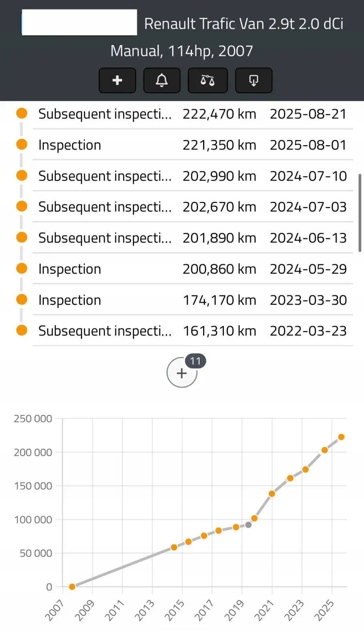Viewport: 364px width, 631px height.
Task: Click the chart point at zero km in 2007
Action: pos(72,587)
